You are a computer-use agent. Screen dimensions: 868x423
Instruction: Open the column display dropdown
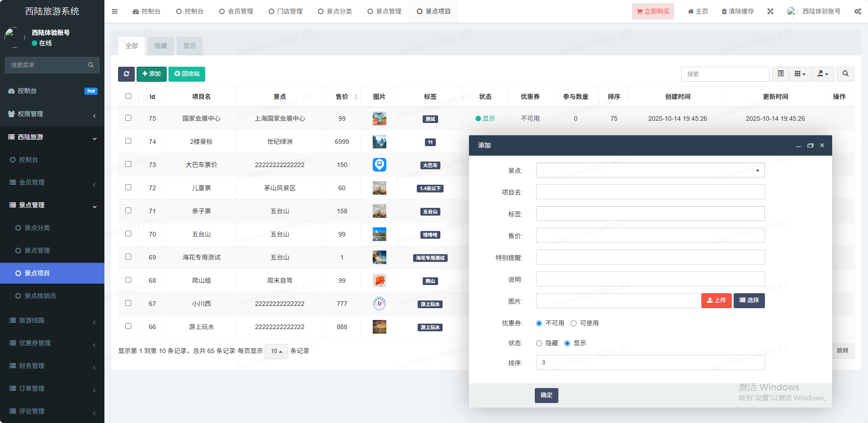(800, 74)
